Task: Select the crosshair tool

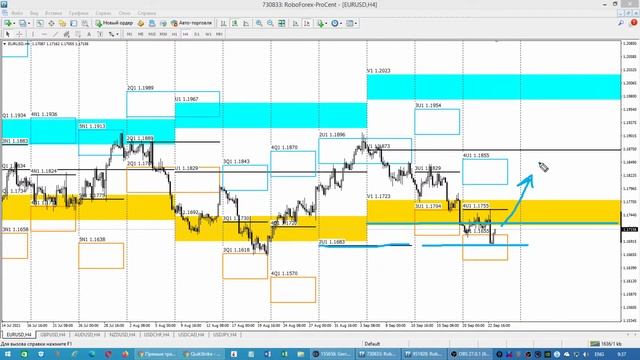Action: click(19, 34)
